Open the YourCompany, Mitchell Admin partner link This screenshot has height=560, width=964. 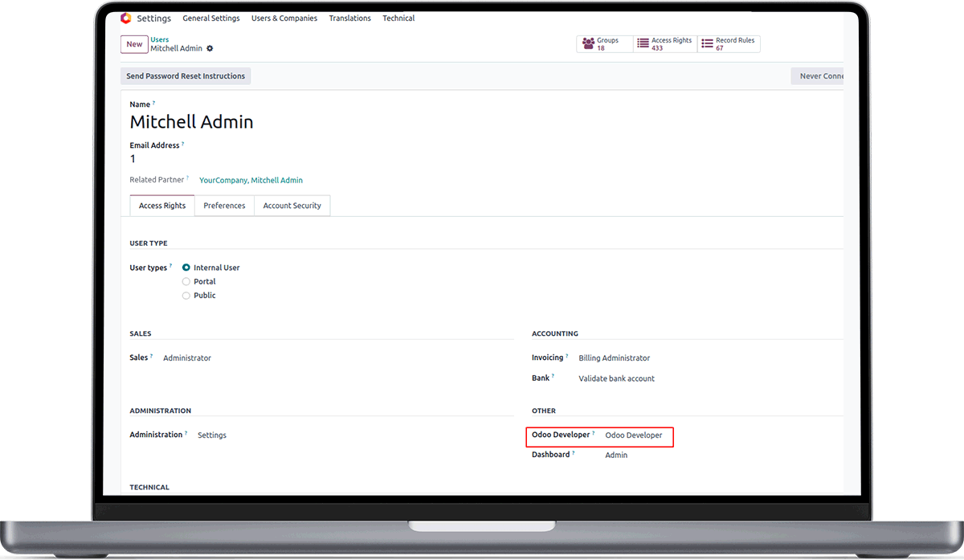coord(251,181)
